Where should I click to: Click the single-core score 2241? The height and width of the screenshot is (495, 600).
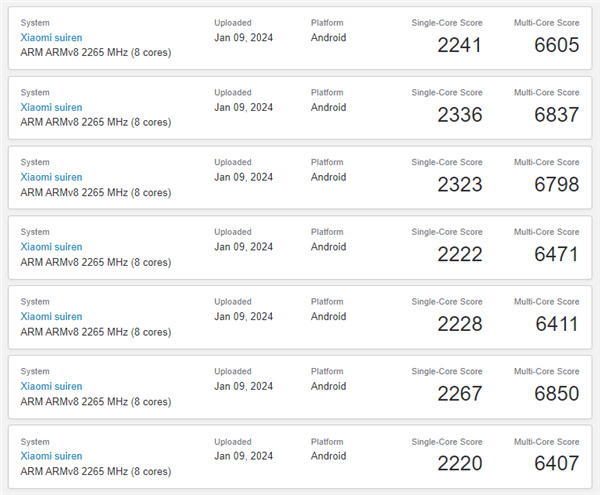(460, 45)
